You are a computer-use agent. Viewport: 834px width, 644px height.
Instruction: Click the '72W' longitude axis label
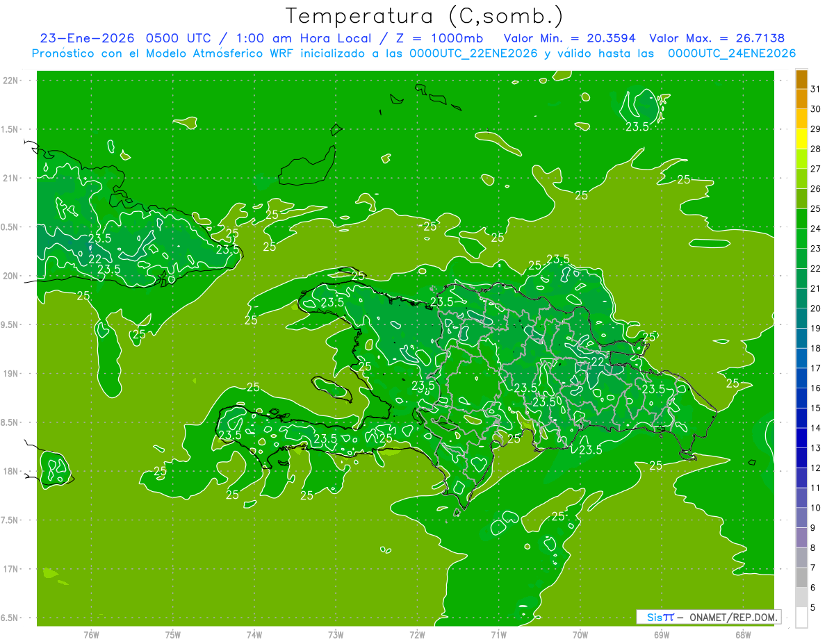pos(417,634)
